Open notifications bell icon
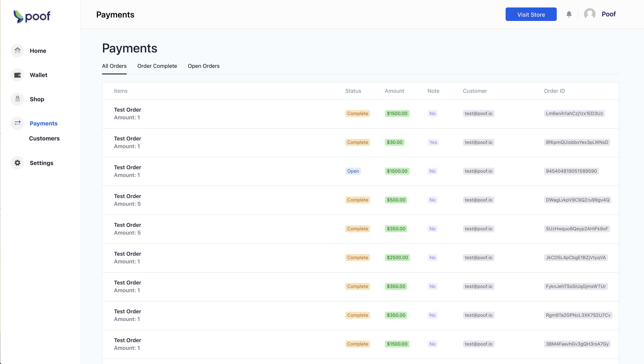The width and height of the screenshot is (644, 364). (569, 14)
